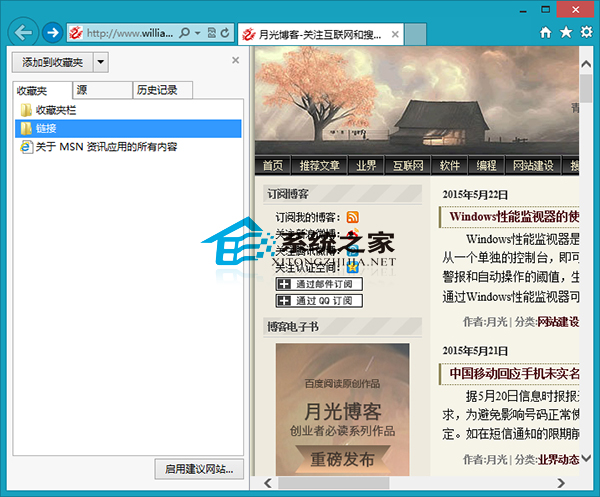Click the site favicon in address bar
This screenshot has width=600, height=497.
pyautogui.click(x=76, y=33)
